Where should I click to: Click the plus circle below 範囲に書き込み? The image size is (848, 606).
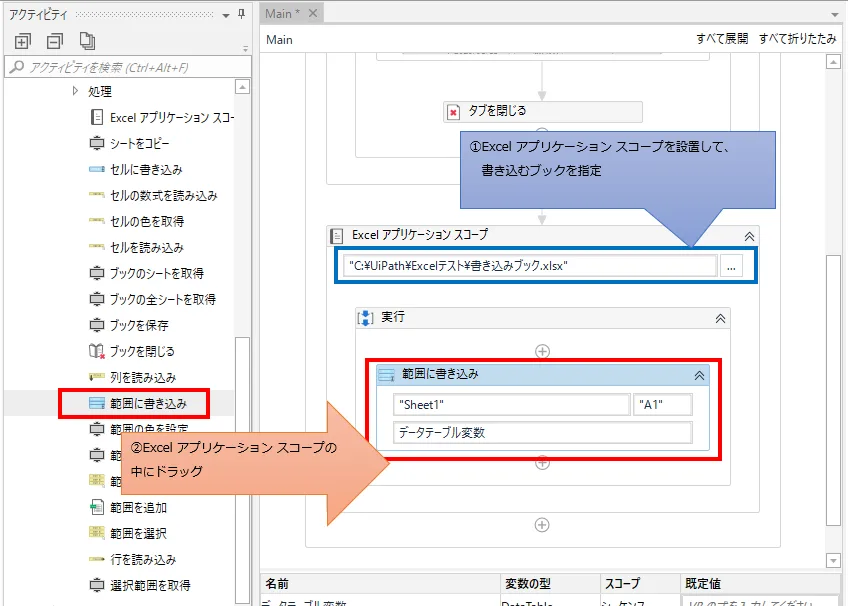pyautogui.click(x=541, y=462)
